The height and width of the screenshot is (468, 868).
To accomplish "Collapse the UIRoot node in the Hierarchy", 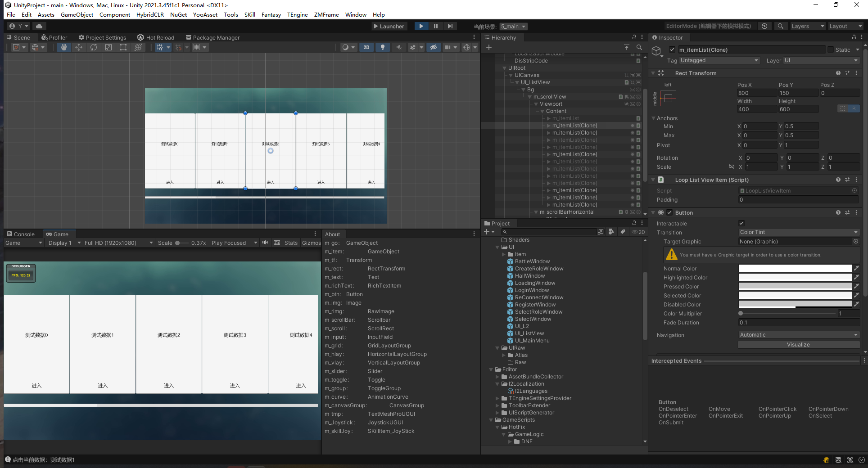I will coord(504,68).
